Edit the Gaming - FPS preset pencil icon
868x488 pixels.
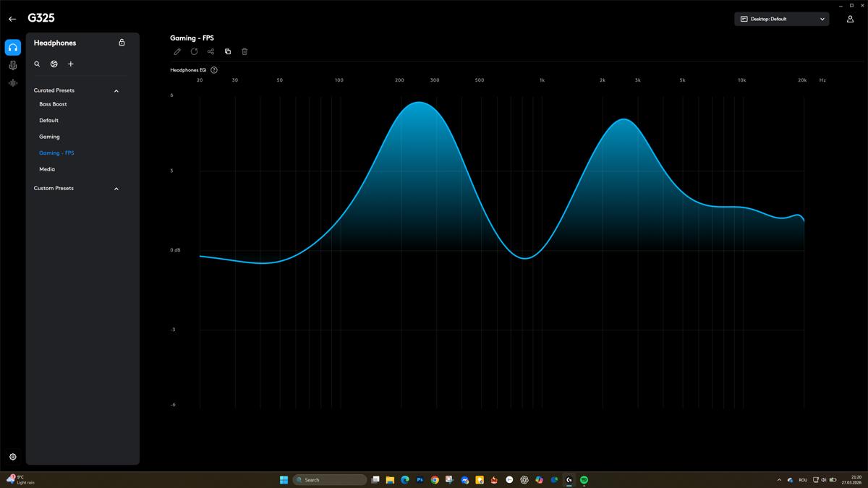pos(177,52)
